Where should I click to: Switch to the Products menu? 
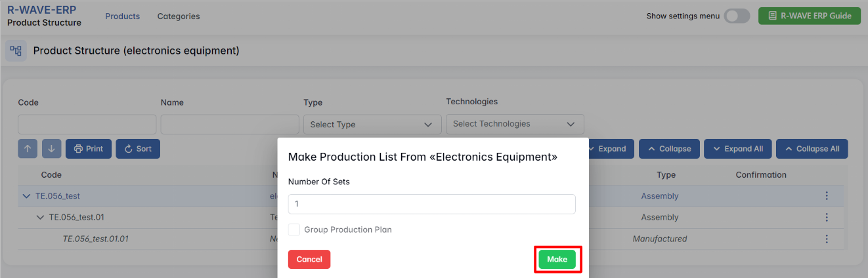(122, 16)
